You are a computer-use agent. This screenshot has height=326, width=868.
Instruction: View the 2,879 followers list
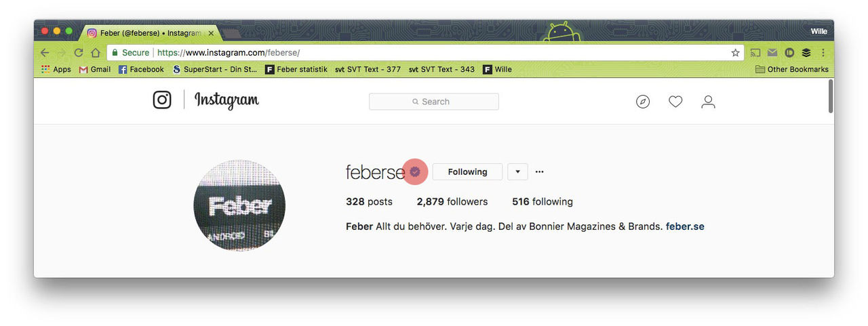point(452,201)
